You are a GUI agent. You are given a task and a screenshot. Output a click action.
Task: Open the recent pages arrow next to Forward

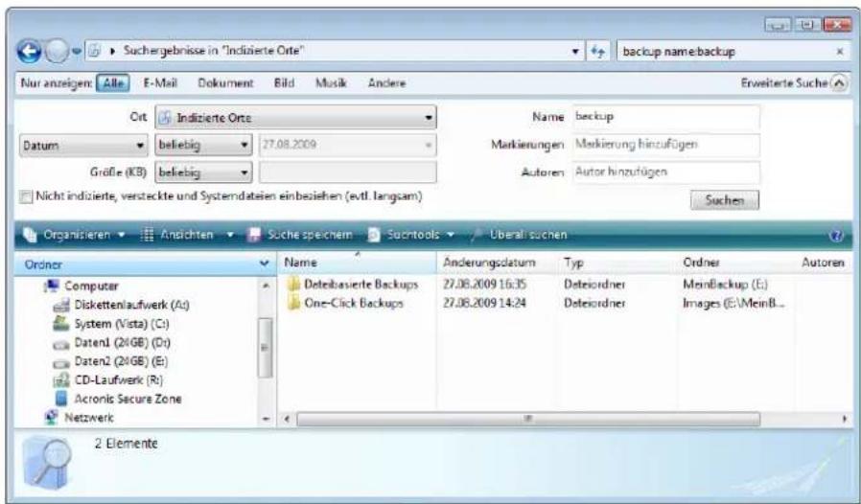77,52
